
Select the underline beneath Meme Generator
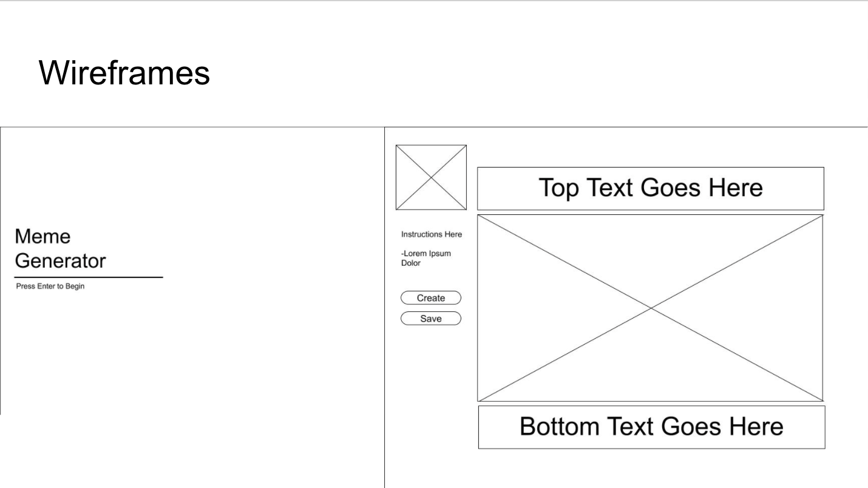click(x=89, y=277)
